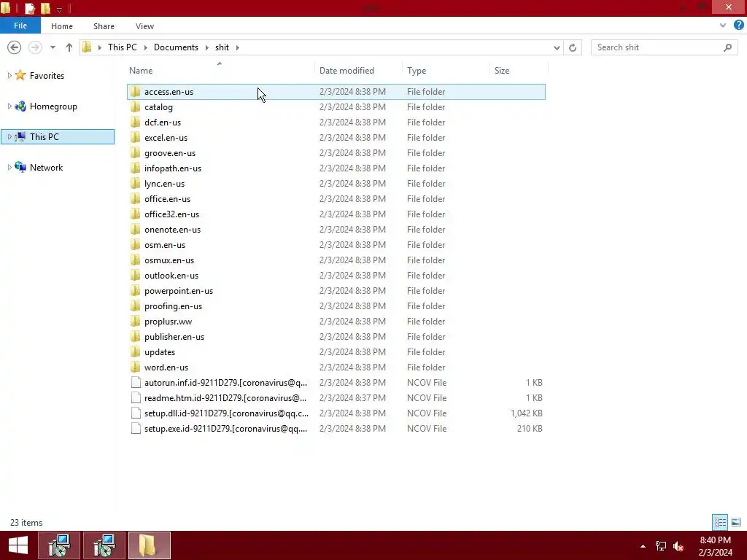This screenshot has width=747, height=560.
Task: Click the readme.htm encrypted file icon
Action: 136,397
